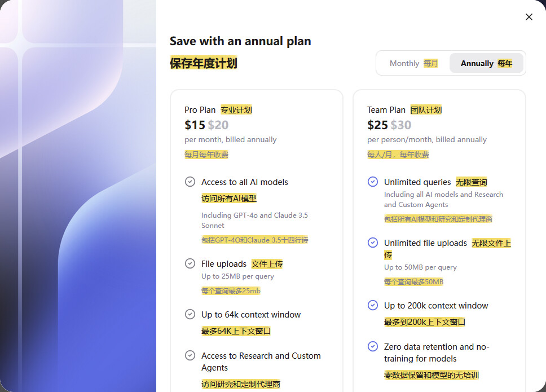Click the crossed-out $30 Team price
This screenshot has height=392, width=546.
pos(401,125)
